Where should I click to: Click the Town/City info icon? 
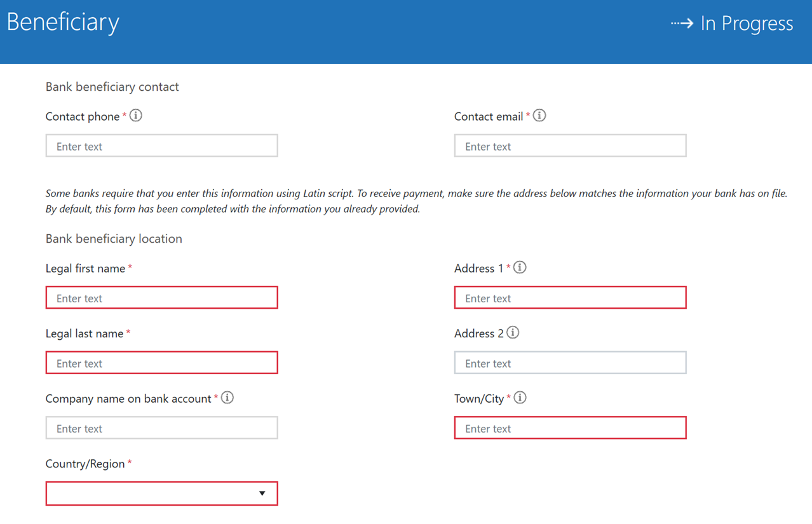pos(520,398)
